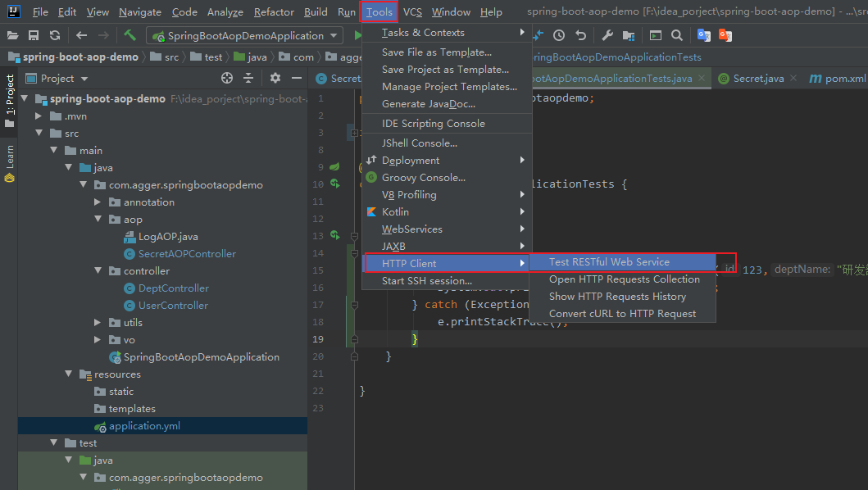Collapse the test folder node
The height and width of the screenshot is (490, 868).
click(54, 442)
